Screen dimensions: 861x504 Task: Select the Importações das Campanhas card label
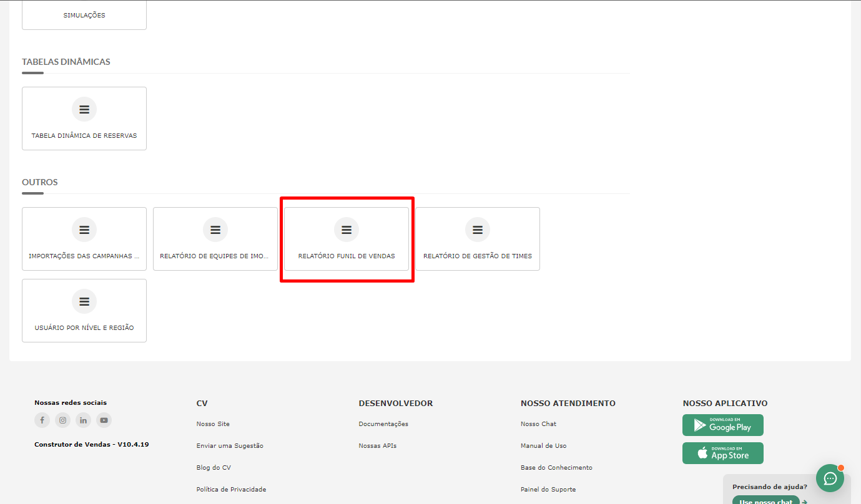84,256
